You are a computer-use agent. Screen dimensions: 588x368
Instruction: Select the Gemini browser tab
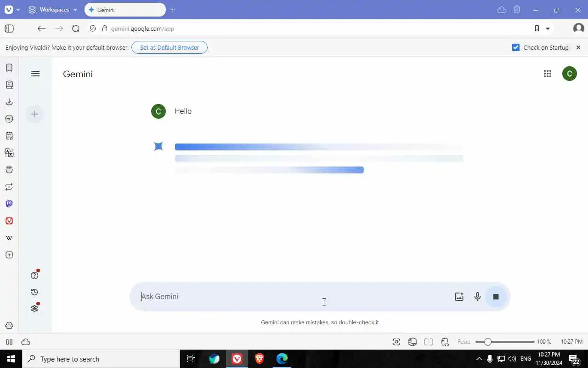(x=125, y=10)
